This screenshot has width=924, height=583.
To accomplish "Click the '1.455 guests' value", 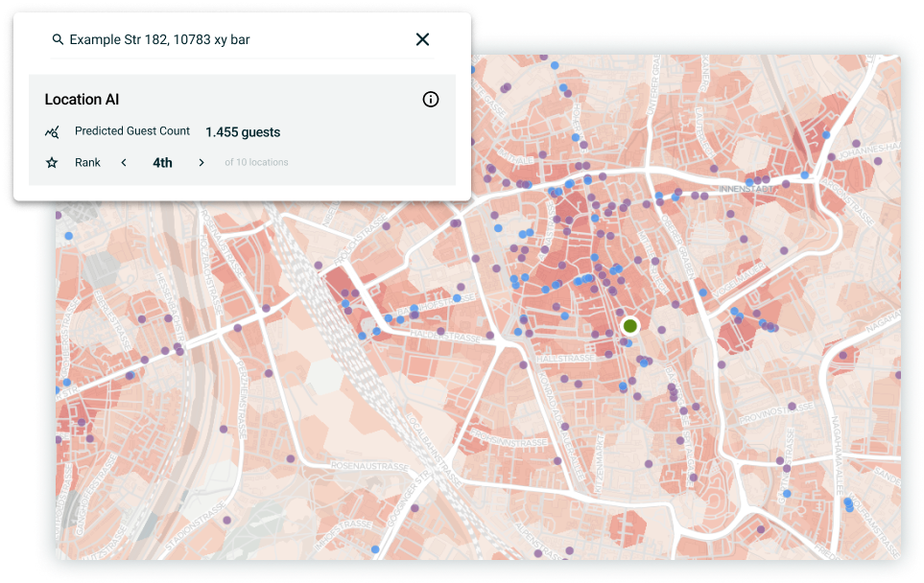I will click(x=243, y=132).
